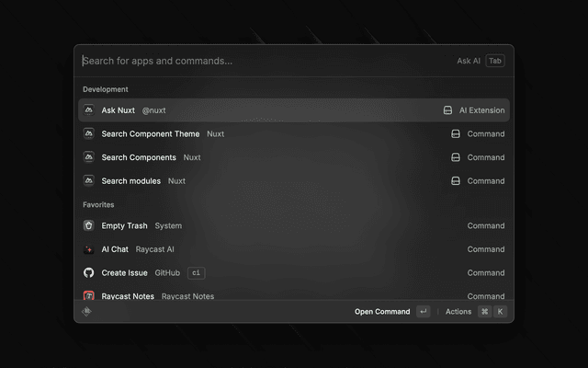
Task: Click the Nuxt icon beside Ask Nuxt
Action: pyautogui.click(x=88, y=110)
